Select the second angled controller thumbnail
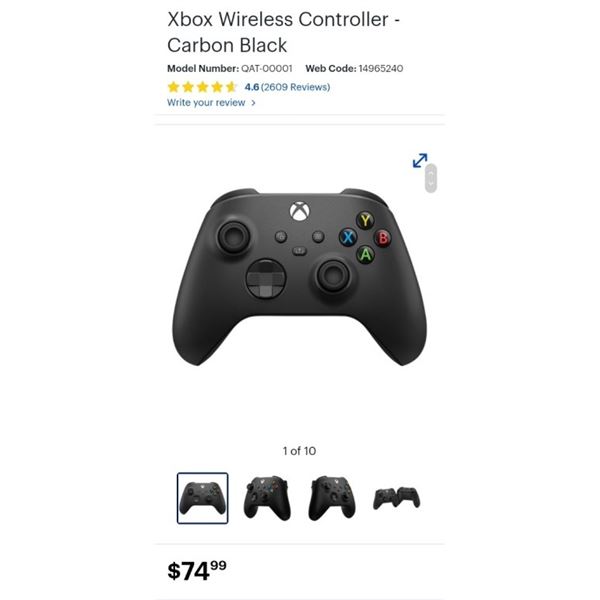The width and height of the screenshot is (600, 600). [267, 498]
